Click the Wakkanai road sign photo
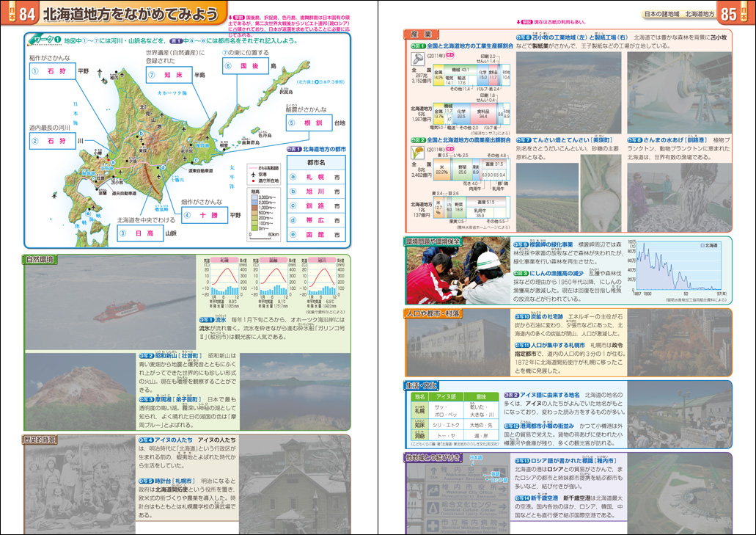756x535 pixels. coord(458,493)
